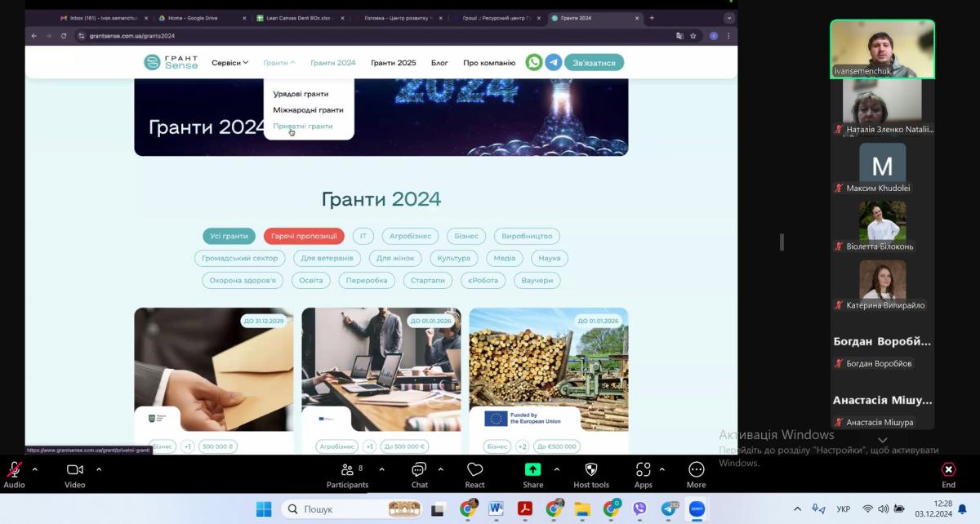Select the Громадський сектор filter chip
The image size is (980, 524).
pos(239,258)
